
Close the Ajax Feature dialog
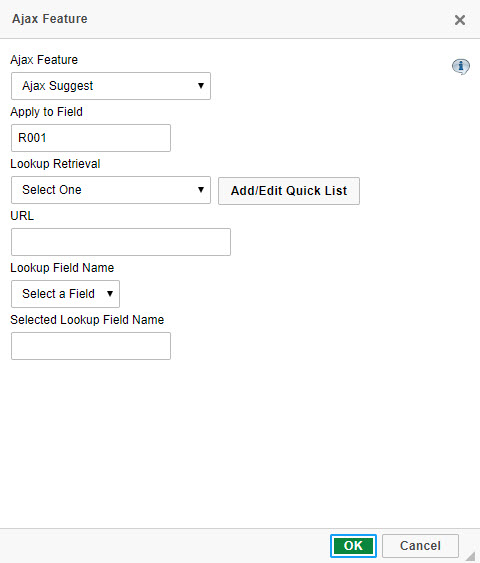pyautogui.click(x=460, y=20)
